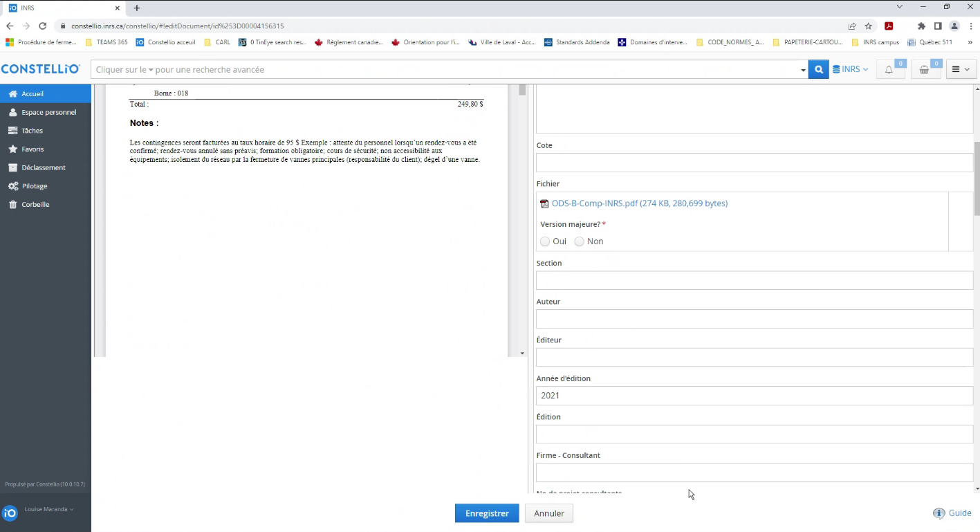Screen dimensions: 980x532
Task: Open INRS campus bookmark folder
Action: point(876,42)
